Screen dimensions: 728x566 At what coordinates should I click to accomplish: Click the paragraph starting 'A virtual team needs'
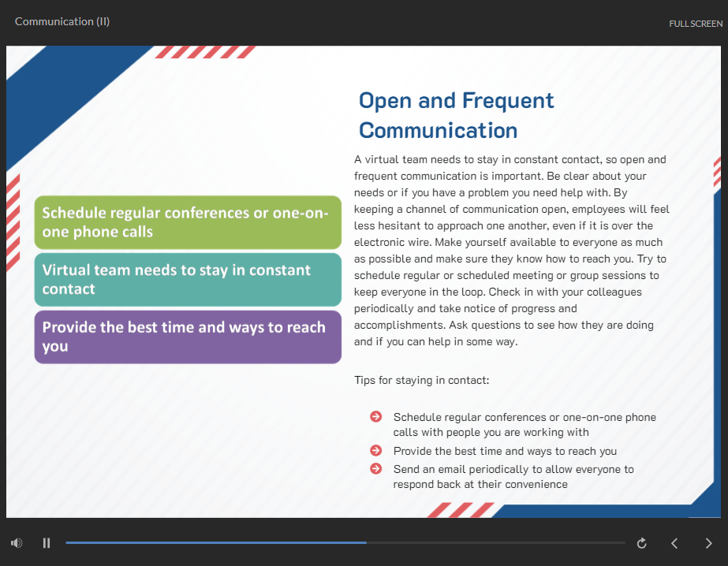click(511, 251)
